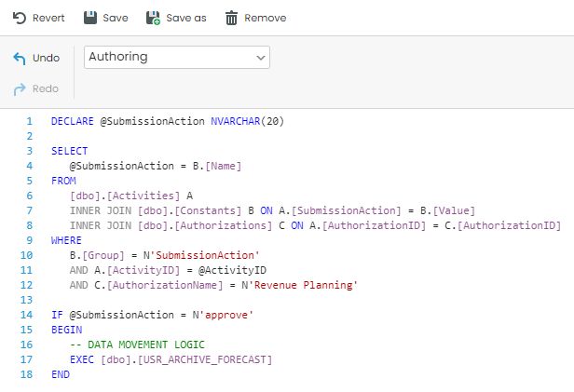The height and width of the screenshot is (392, 574).
Task: Click the Save as disk-plus icon
Action: tap(153, 18)
